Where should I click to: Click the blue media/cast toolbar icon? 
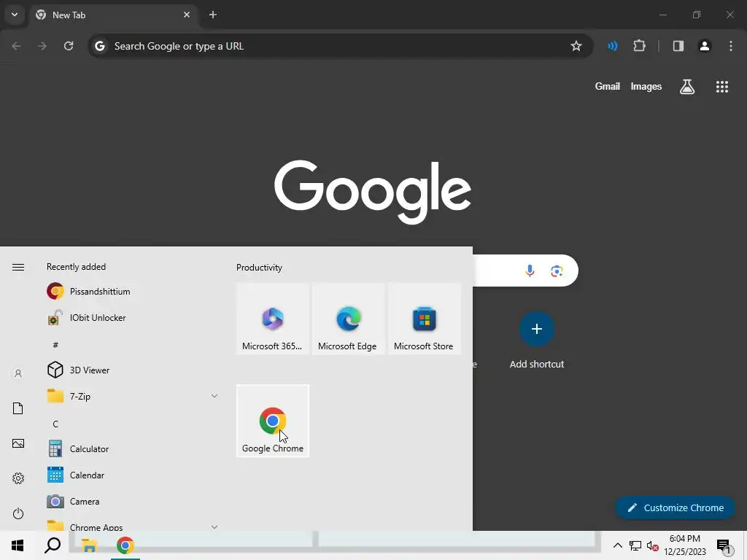point(613,46)
